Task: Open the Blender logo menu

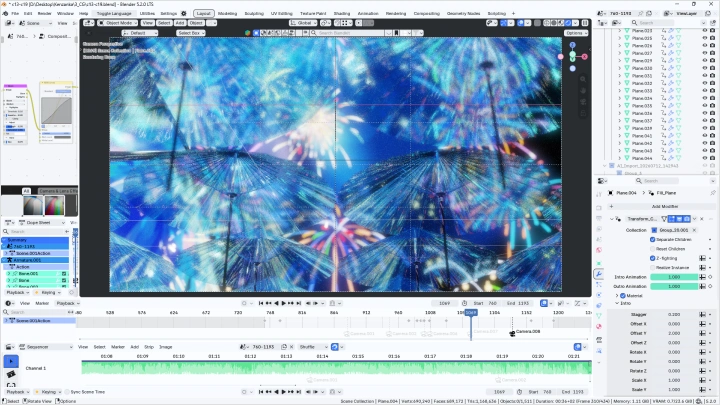Action: pyautogui.click(x=6, y=13)
